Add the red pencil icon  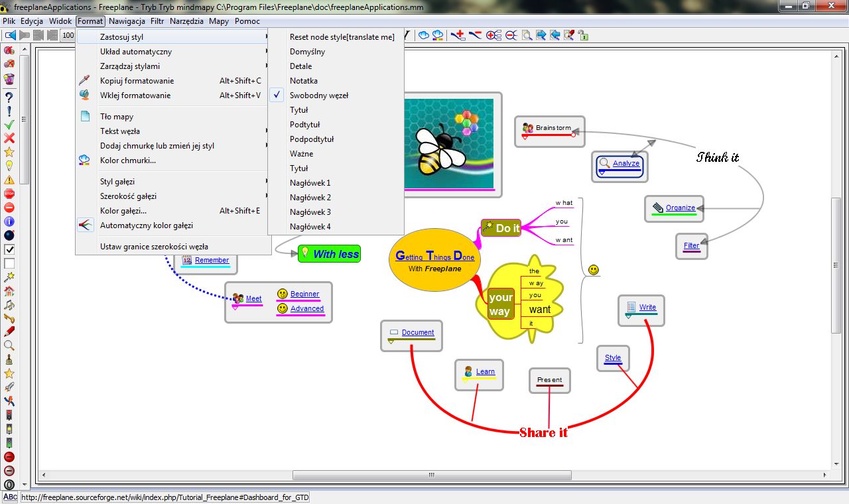pyautogui.click(x=9, y=332)
